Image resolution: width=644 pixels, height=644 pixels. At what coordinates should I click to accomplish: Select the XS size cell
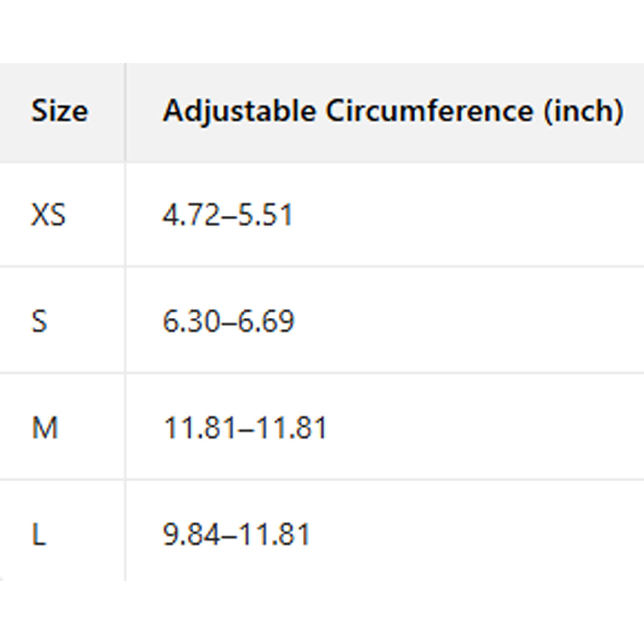click(48, 215)
